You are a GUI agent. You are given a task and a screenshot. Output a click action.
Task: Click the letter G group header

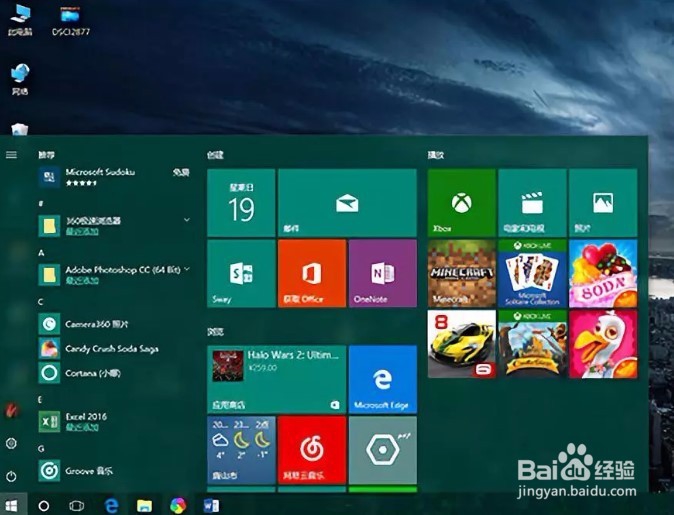tap(41, 449)
